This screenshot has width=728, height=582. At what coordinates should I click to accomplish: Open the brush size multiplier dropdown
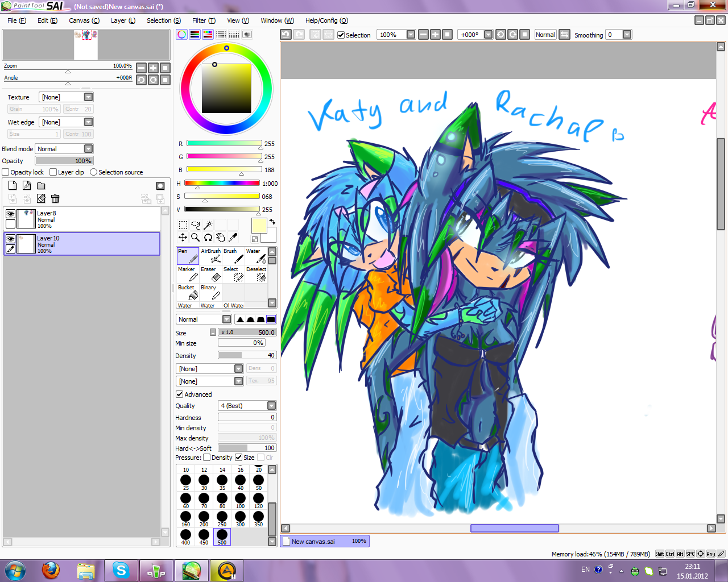(213, 332)
